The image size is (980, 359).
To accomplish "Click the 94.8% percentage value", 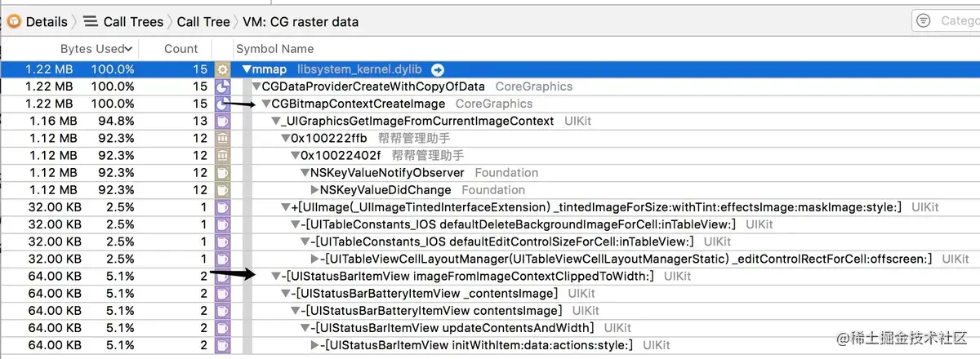I will [114, 121].
